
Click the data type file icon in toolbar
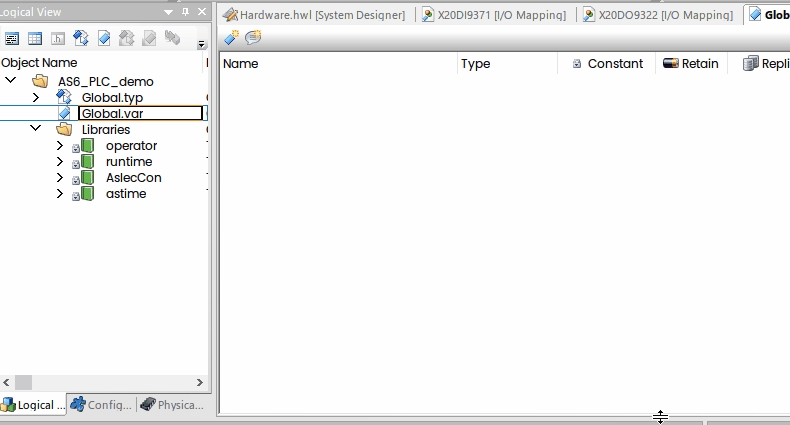(81, 38)
